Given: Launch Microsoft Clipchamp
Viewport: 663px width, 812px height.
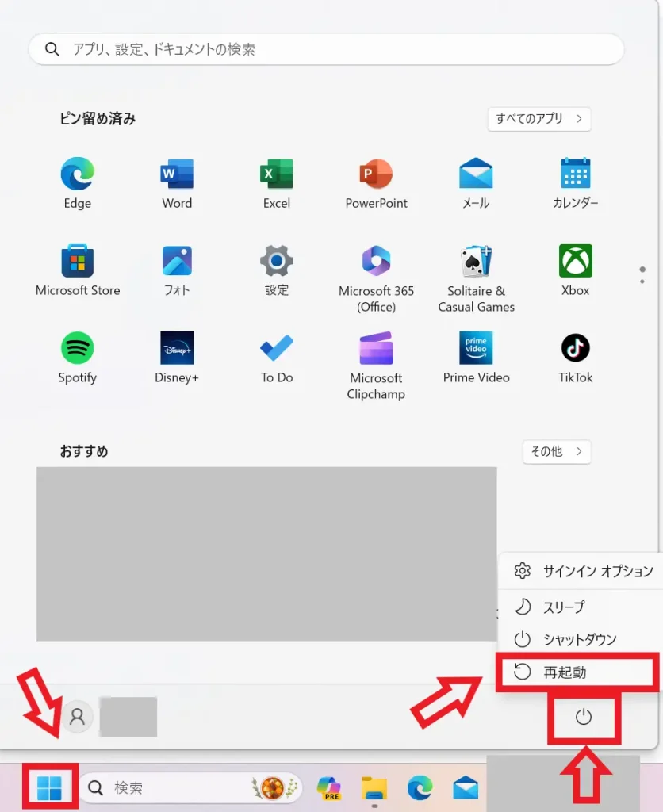Looking at the screenshot, I should [376, 366].
